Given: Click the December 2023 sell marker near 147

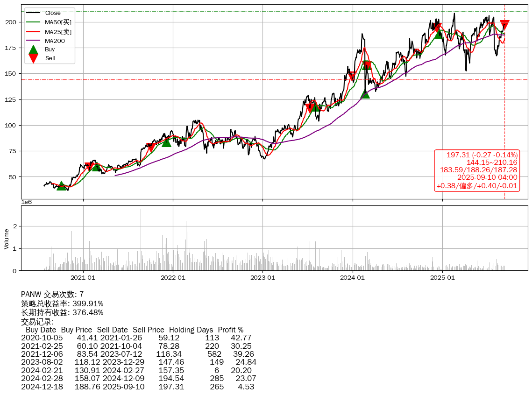Looking at the screenshot, I should tap(352, 76).
